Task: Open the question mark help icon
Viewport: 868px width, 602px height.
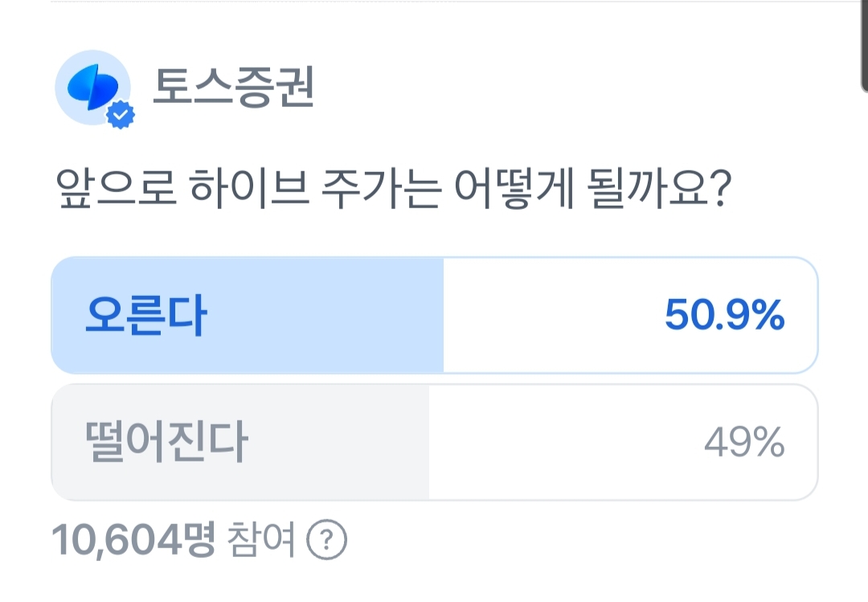Action: (328, 541)
